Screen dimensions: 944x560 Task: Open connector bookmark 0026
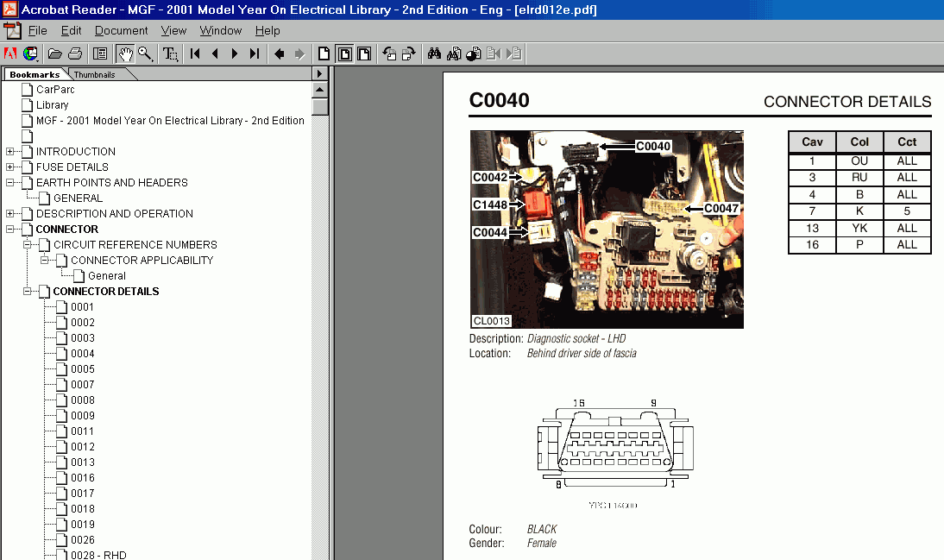click(83, 540)
